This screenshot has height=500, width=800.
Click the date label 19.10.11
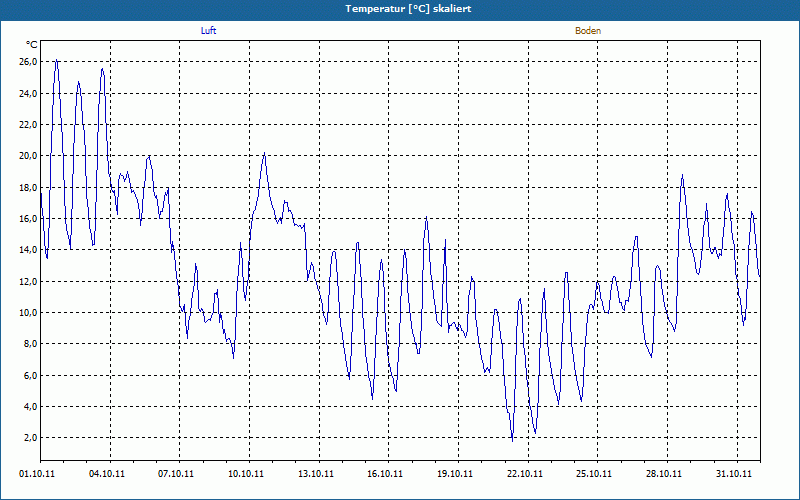click(x=455, y=473)
